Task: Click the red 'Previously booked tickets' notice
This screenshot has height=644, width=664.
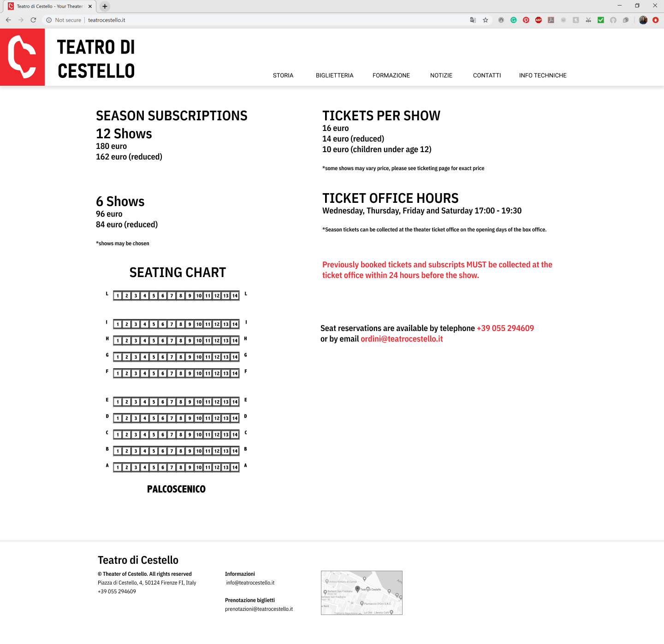Action: click(x=437, y=270)
